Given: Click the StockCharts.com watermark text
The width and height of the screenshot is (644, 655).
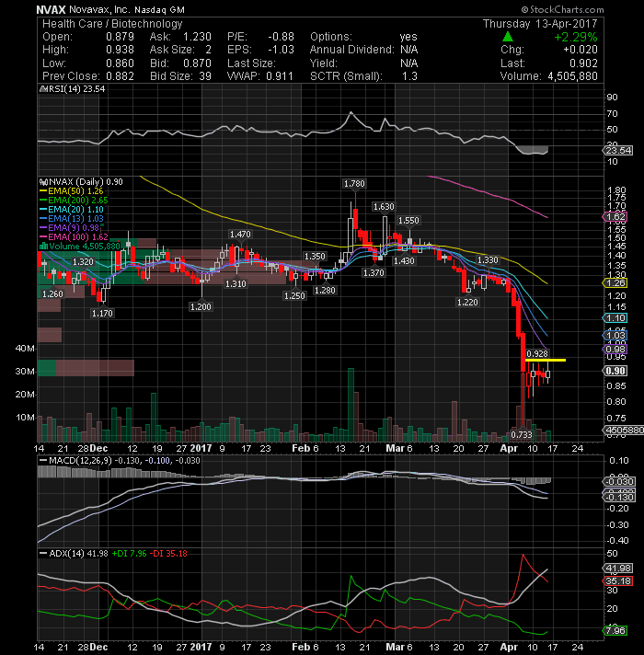Looking at the screenshot, I should pyautogui.click(x=562, y=9).
